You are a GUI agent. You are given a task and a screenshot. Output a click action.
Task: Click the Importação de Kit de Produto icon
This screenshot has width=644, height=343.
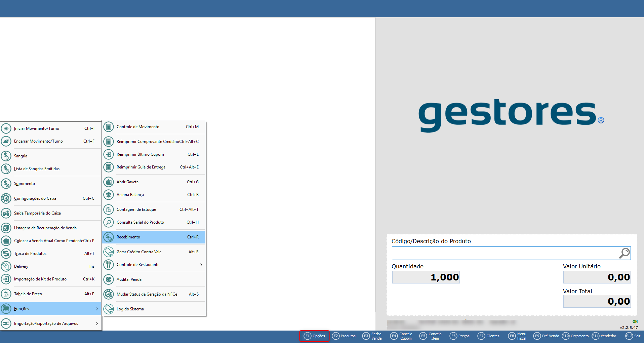(6, 279)
